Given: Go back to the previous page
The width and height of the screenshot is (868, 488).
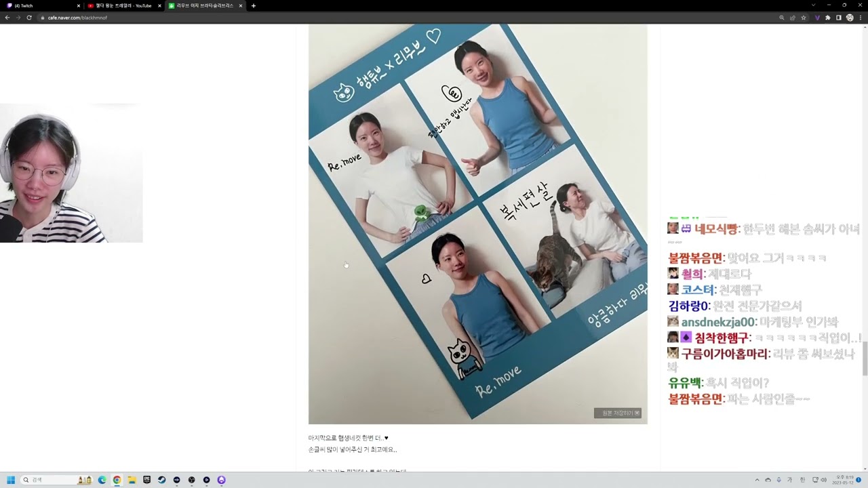Looking at the screenshot, I should (x=7, y=18).
